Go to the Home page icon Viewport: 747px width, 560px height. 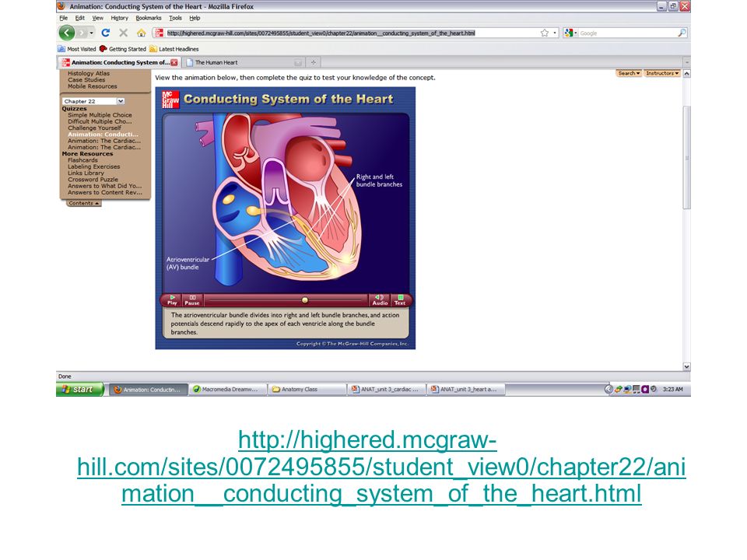pos(141,33)
